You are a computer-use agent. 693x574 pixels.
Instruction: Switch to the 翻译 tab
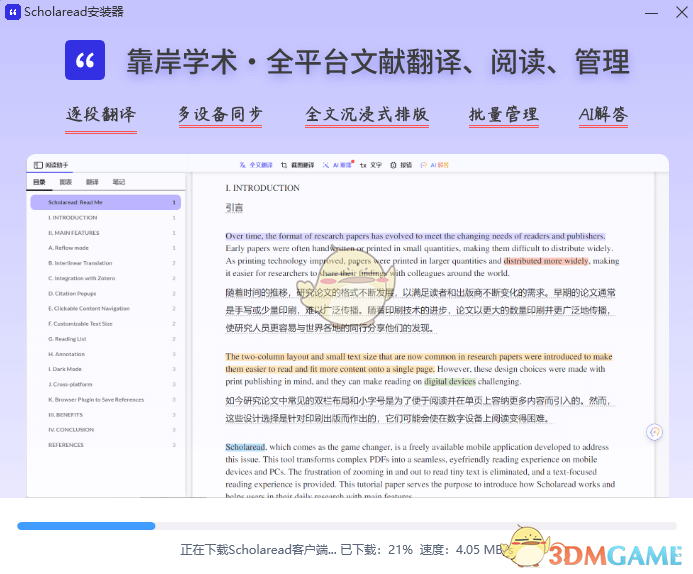[x=92, y=182]
